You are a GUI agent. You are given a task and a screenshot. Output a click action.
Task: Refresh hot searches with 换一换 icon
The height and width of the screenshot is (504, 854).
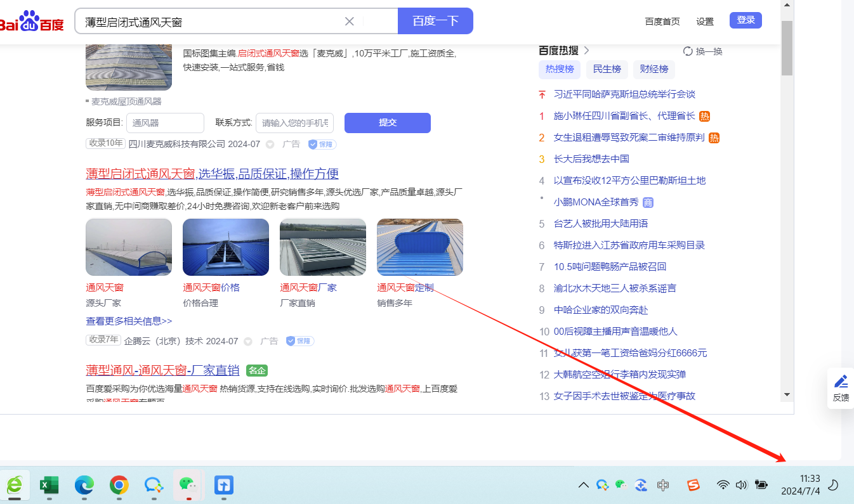click(x=688, y=51)
